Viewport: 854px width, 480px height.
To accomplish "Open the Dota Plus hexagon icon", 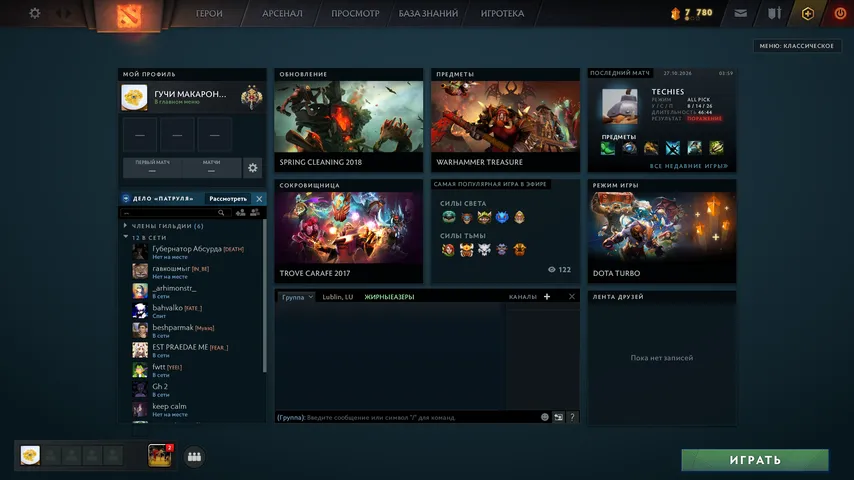I will click(808, 13).
